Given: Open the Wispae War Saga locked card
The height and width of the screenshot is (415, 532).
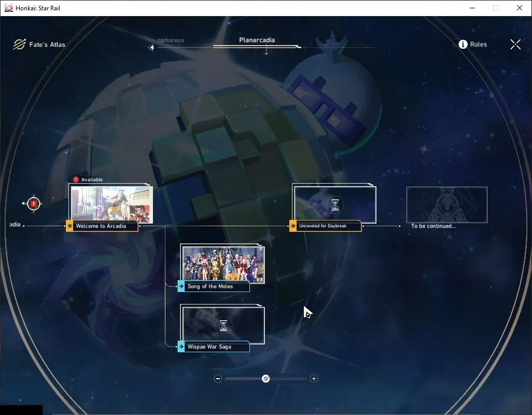Looking at the screenshot, I should [x=223, y=325].
